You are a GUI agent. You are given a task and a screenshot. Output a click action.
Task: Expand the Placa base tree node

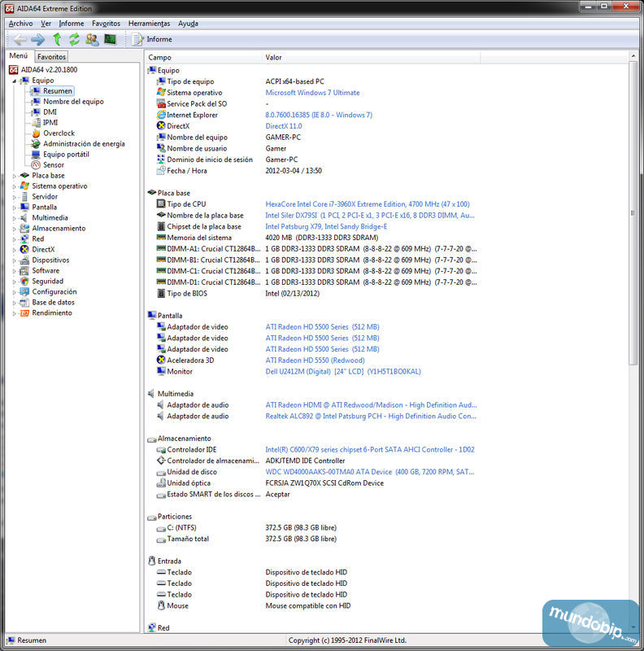(x=14, y=176)
